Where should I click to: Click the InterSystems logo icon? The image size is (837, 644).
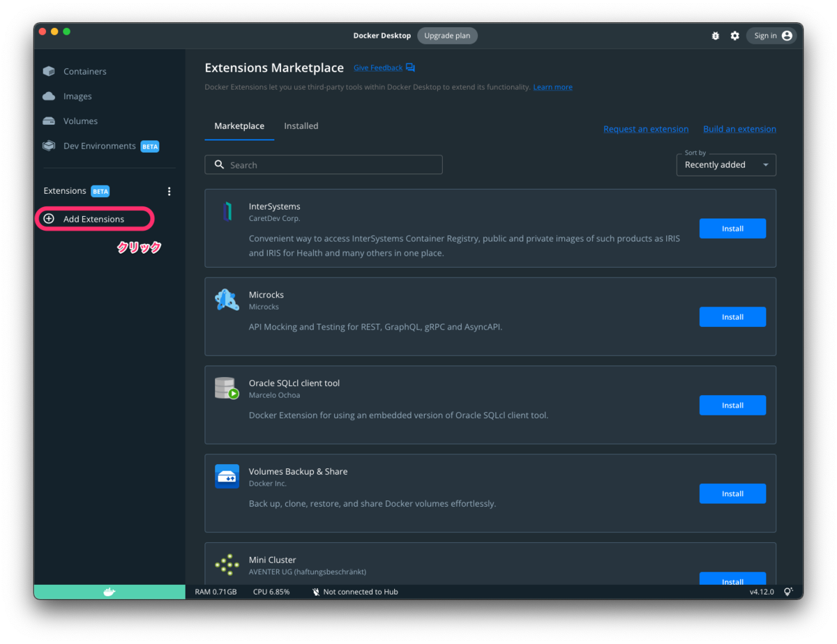point(227,211)
